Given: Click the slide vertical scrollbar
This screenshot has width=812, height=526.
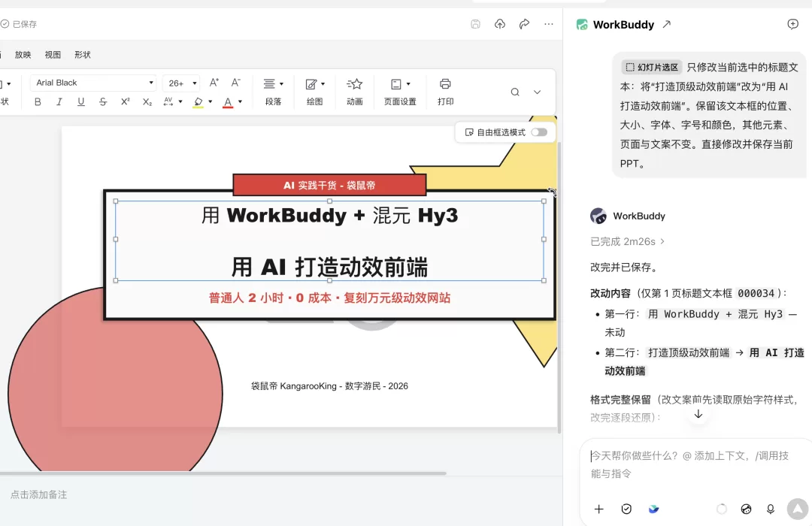Looking at the screenshot, I should tap(559, 287).
